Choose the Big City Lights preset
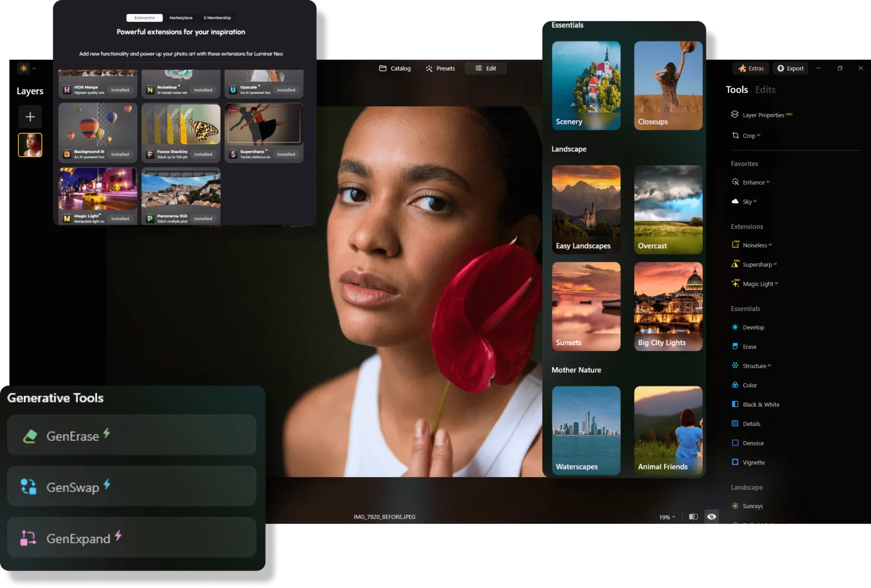This screenshot has width=871, height=588. pyautogui.click(x=668, y=306)
